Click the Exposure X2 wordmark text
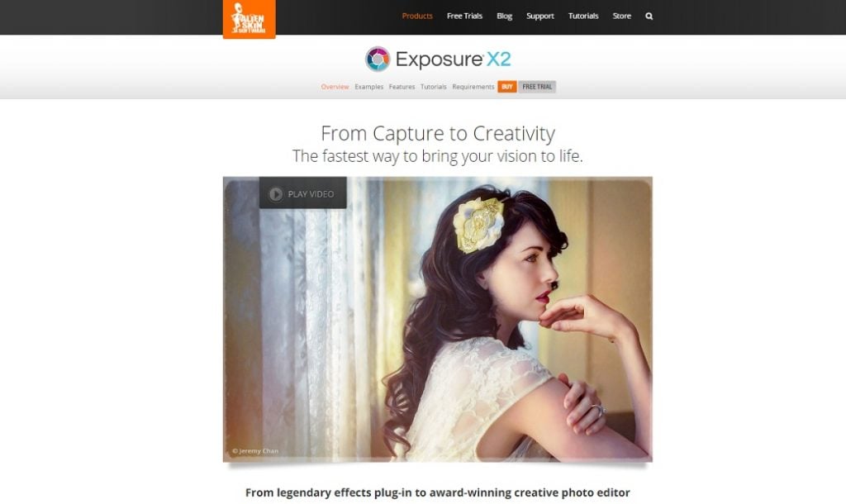This screenshot has width=846, height=504. point(452,59)
